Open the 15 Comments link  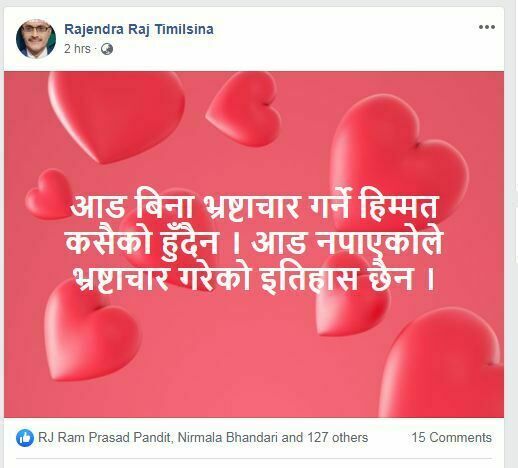452,437
